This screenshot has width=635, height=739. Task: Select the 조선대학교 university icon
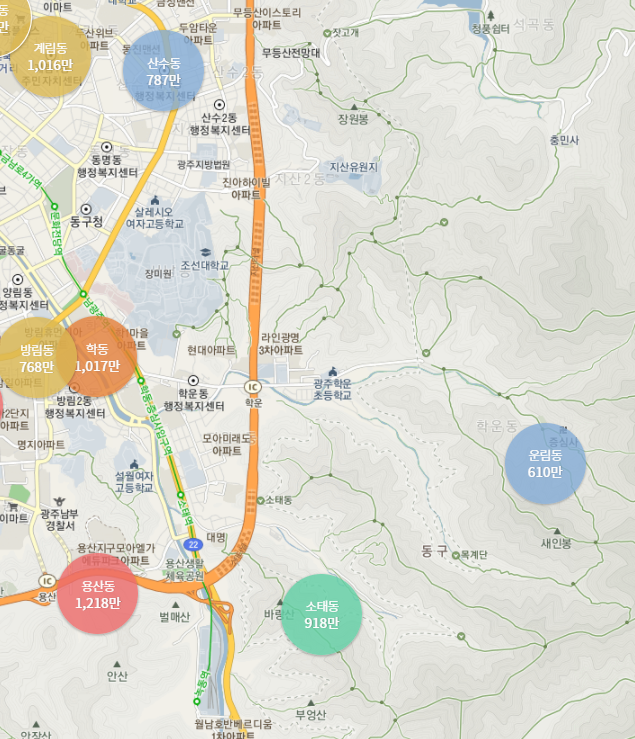[x=205, y=253]
